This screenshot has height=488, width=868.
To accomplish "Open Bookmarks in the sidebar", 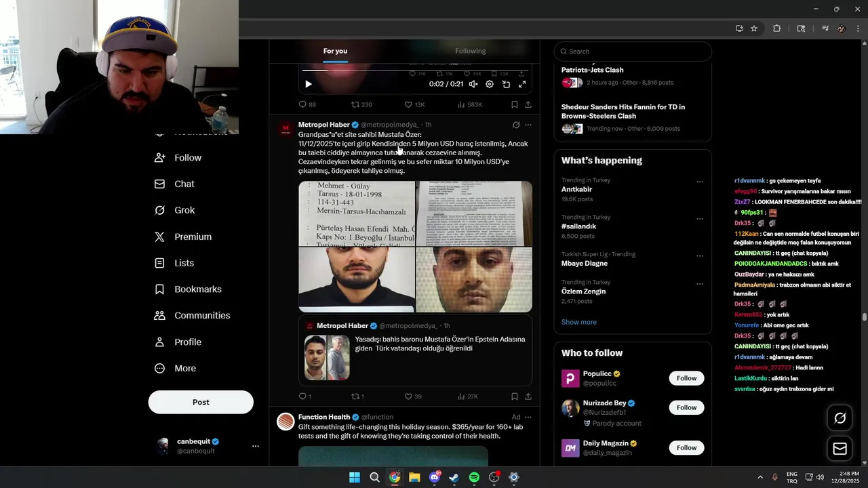I will tap(189, 289).
